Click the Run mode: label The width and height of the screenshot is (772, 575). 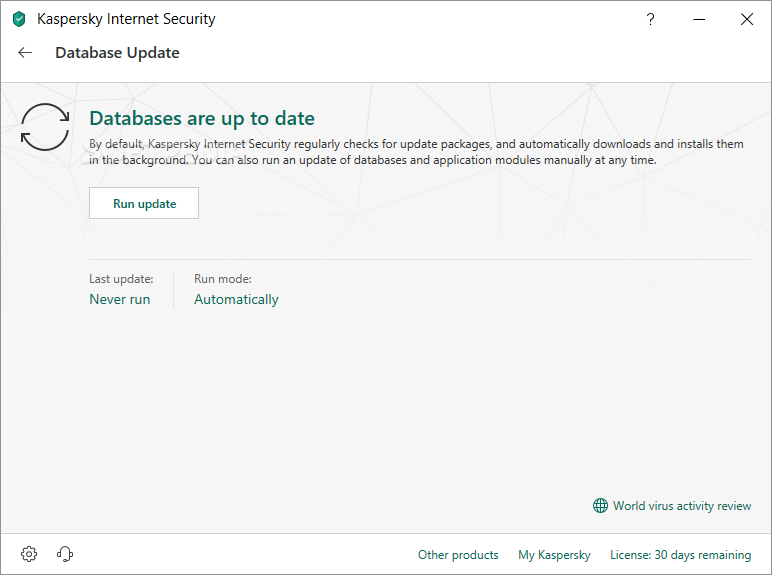[223, 279]
